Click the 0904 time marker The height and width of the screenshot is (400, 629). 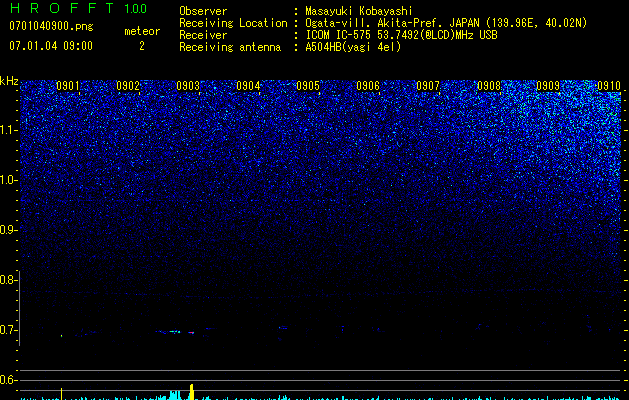(248, 86)
